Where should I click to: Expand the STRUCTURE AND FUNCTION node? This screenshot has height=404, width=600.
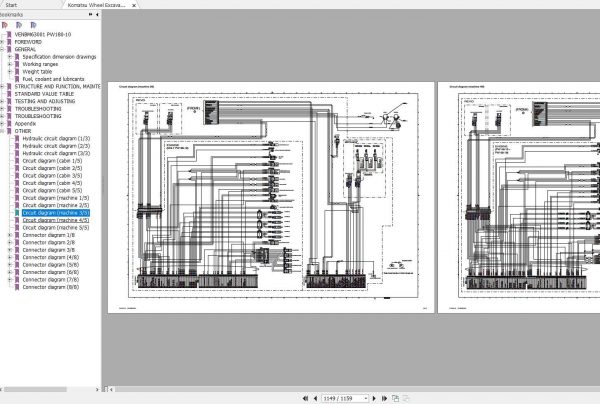2,86
